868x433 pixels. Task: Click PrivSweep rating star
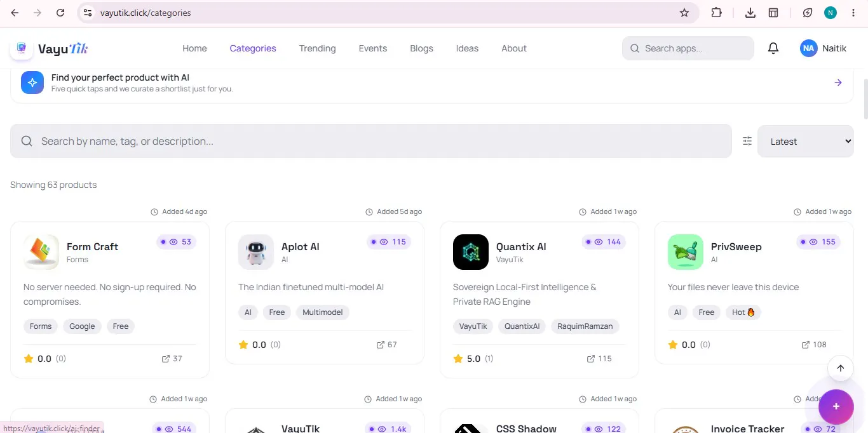point(673,345)
